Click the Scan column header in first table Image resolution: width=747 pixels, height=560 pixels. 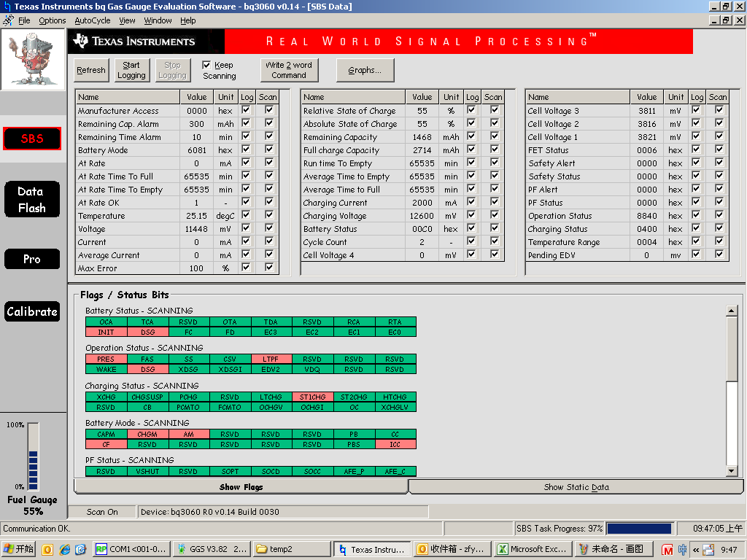(268, 97)
